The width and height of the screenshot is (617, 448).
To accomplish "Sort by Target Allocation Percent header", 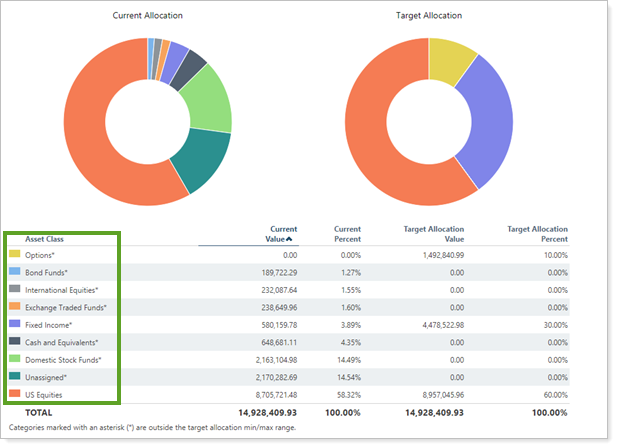I will 537,234.
